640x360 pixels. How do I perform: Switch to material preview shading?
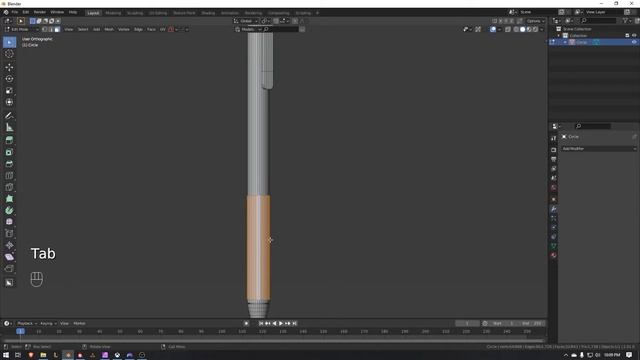529,29
